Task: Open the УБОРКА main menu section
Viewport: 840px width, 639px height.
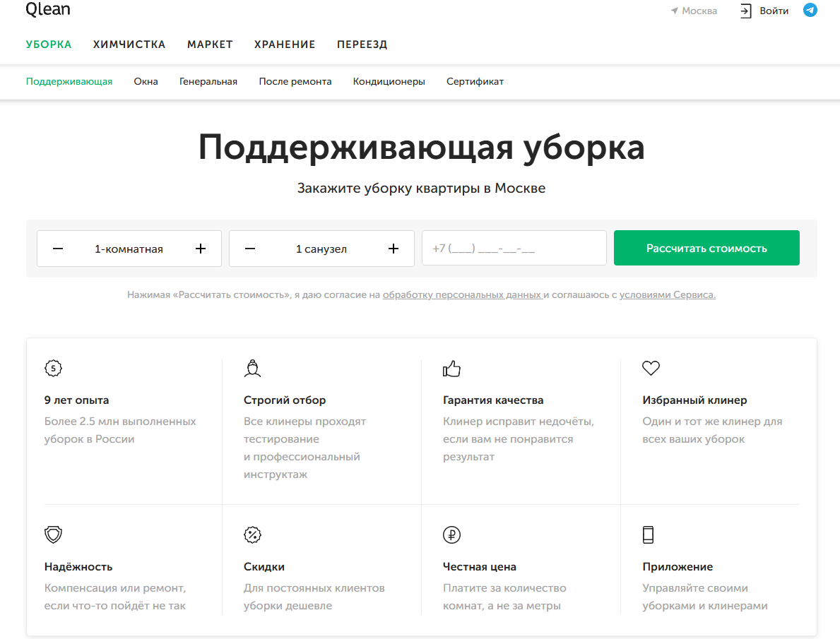Action: tap(49, 44)
